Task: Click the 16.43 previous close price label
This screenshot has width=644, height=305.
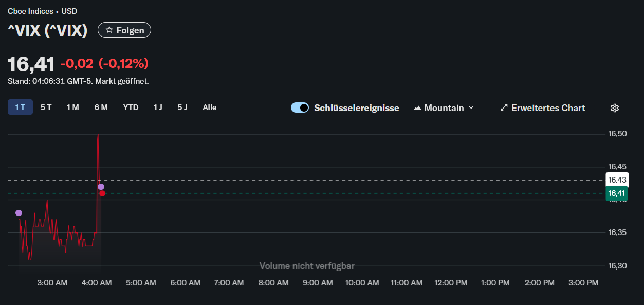Action: click(x=617, y=180)
